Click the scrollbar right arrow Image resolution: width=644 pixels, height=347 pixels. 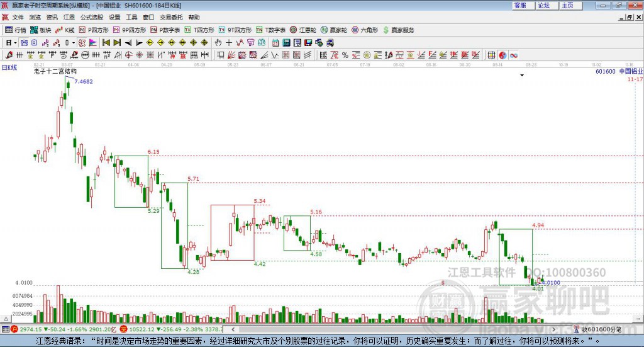click(553, 329)
